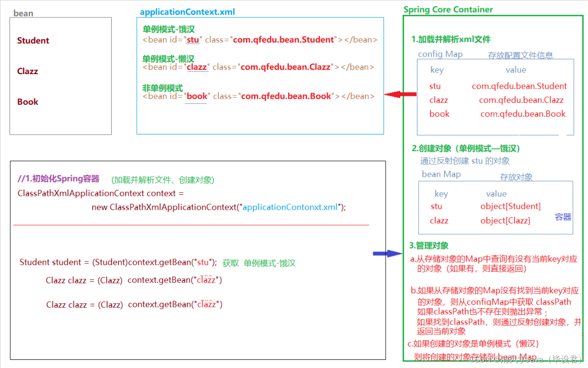
Task: Click the "1.加载并解析xml文件" step heading
Action: [451, 39]
